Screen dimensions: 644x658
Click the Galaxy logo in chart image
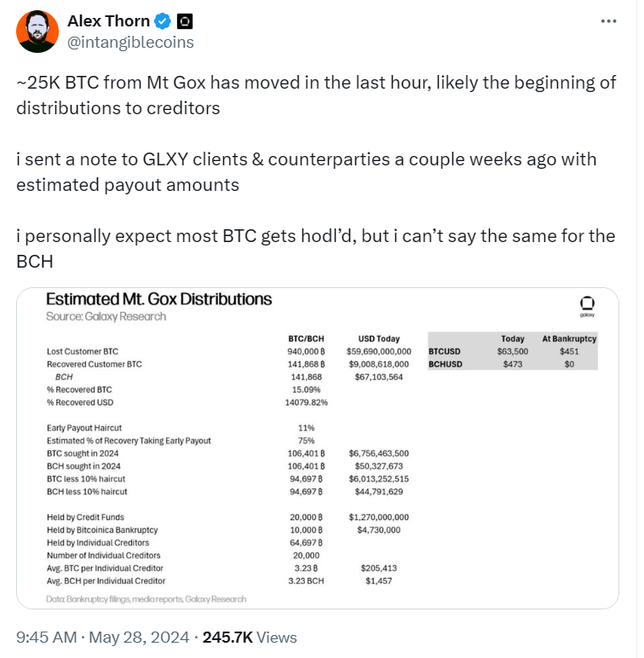click(x=587, y=306)
